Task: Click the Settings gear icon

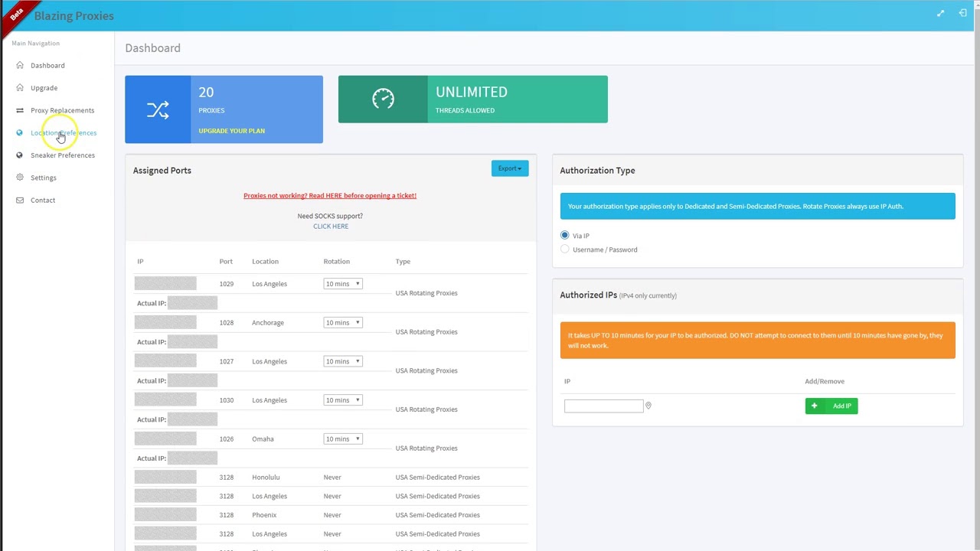Action: [x=20, y=178]
